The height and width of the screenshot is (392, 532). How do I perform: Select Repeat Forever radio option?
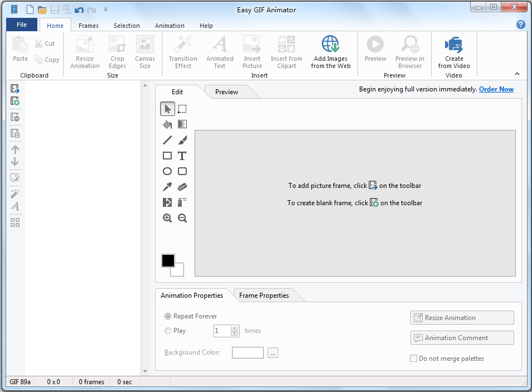168,316
